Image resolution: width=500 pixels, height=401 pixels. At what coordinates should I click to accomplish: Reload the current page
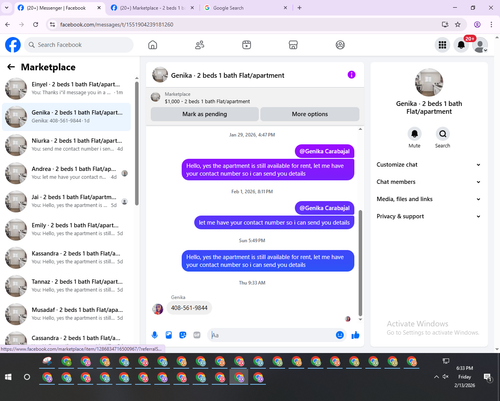(x=36, y=24)
